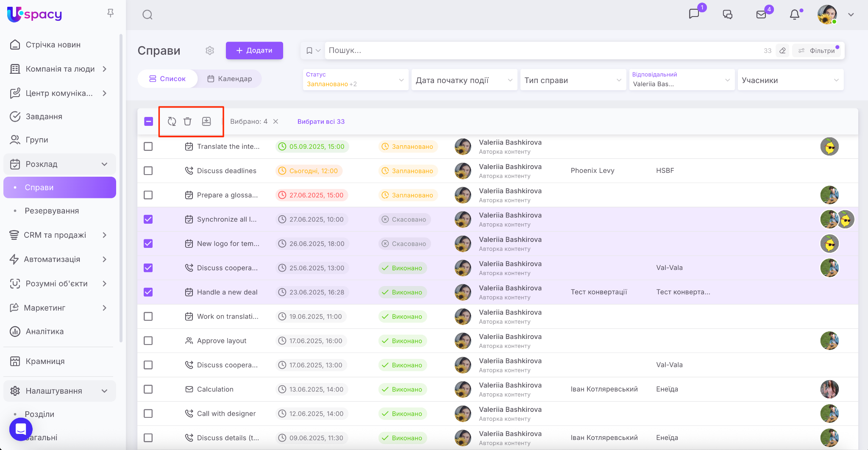Uncheck the Handle a new deal checkbox

coord(148,292)
